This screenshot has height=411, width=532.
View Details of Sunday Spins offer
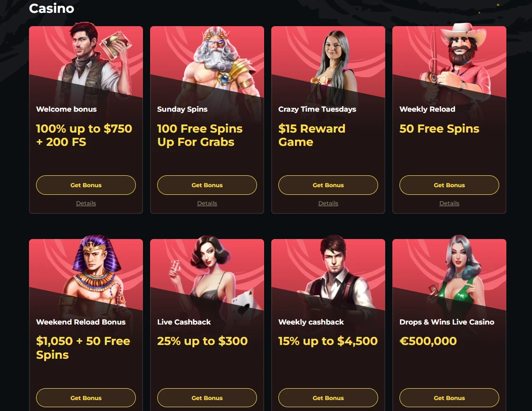point(207,203)
